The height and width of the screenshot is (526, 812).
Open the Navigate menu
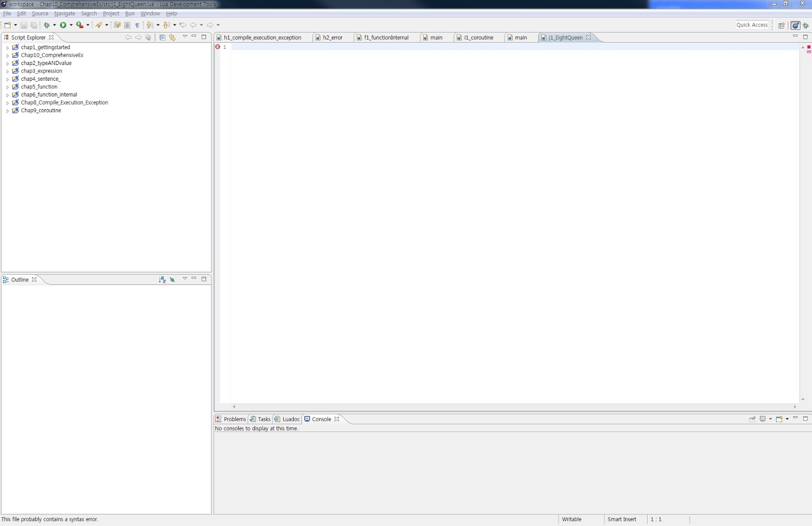pyautogui.click(x=64, y=14)
